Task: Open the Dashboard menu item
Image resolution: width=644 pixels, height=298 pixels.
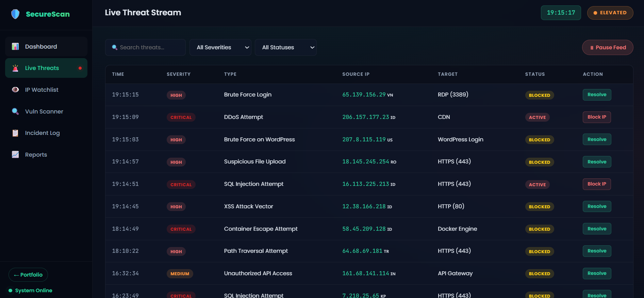Action: tap(46, 47)
